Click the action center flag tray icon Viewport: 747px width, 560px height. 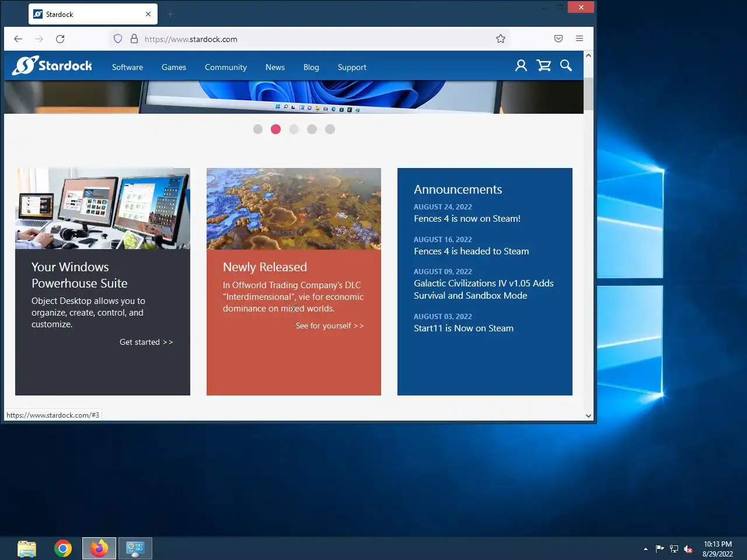click(x=659, y=548)
